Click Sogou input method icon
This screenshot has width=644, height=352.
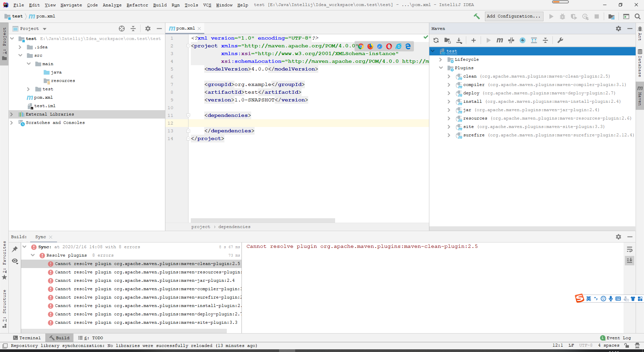[x=580, y=298]
